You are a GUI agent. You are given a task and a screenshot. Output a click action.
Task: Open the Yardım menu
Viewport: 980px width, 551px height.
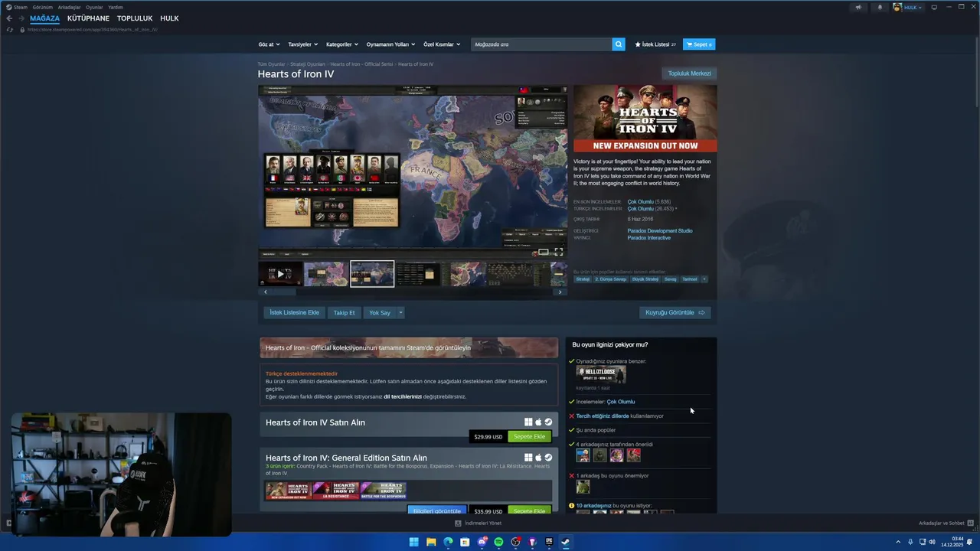tap(116, 7)
